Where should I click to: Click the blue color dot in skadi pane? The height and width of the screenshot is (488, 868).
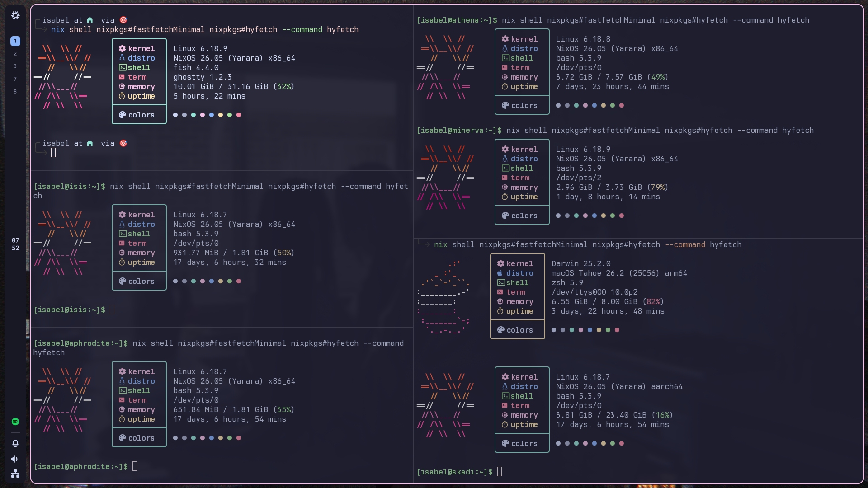(x=594, y=443)
